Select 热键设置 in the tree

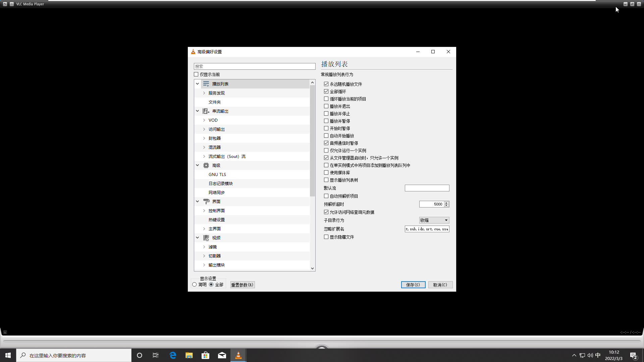tap(217, 220)
